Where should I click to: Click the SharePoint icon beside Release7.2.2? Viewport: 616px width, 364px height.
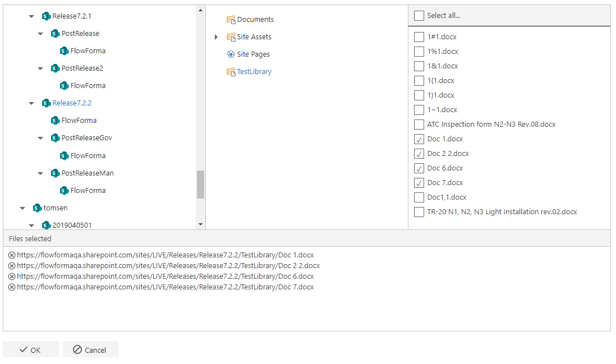click(47, 103)
